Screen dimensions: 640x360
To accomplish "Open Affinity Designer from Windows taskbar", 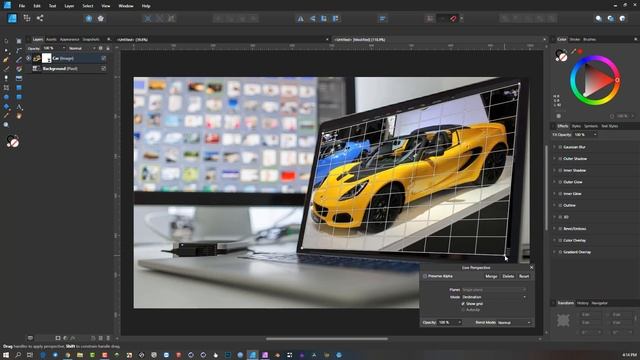I will point(253,355).
